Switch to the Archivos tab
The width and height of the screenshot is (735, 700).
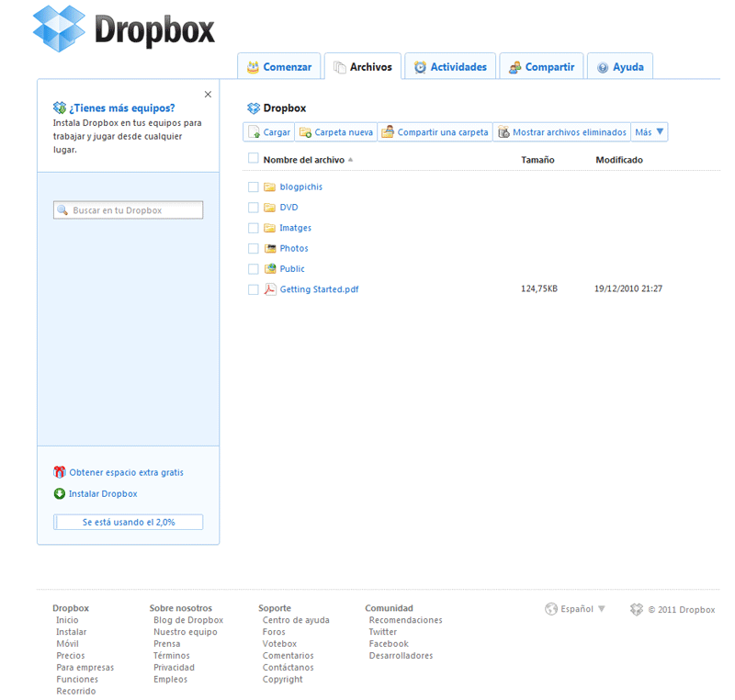[x=363, y=66]
